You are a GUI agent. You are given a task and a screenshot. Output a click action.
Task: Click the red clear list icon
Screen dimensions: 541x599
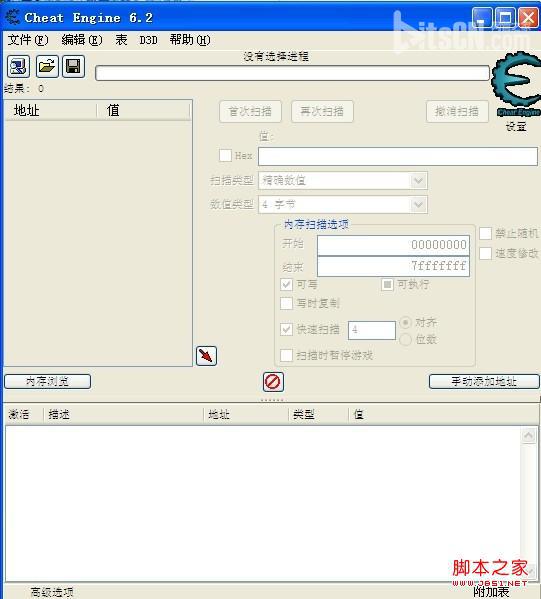[273, 382]
